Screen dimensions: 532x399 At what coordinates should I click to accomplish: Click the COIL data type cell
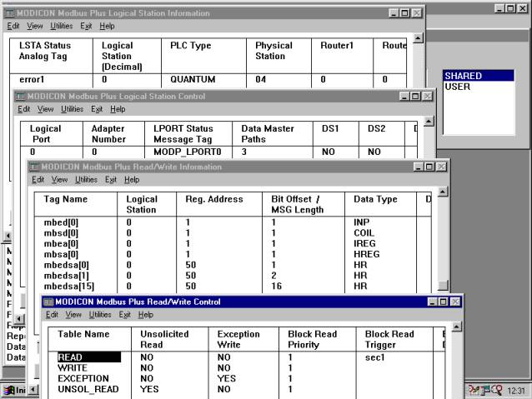point(364,233)
